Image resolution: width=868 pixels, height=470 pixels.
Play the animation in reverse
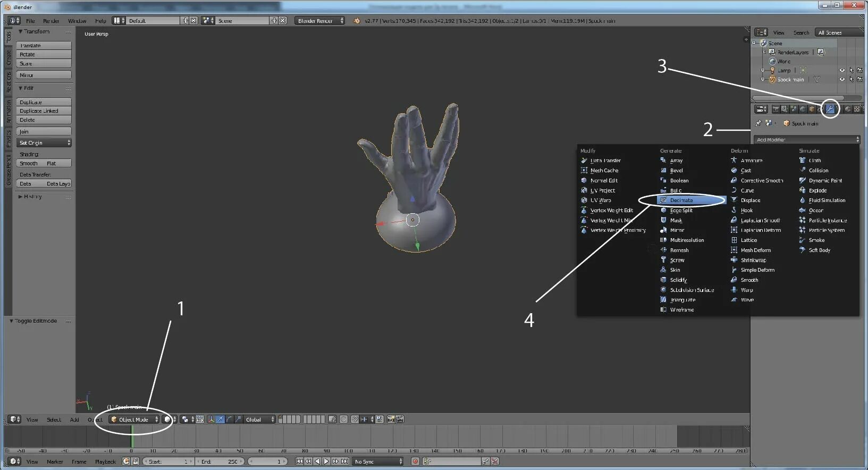tap(317, 461)
